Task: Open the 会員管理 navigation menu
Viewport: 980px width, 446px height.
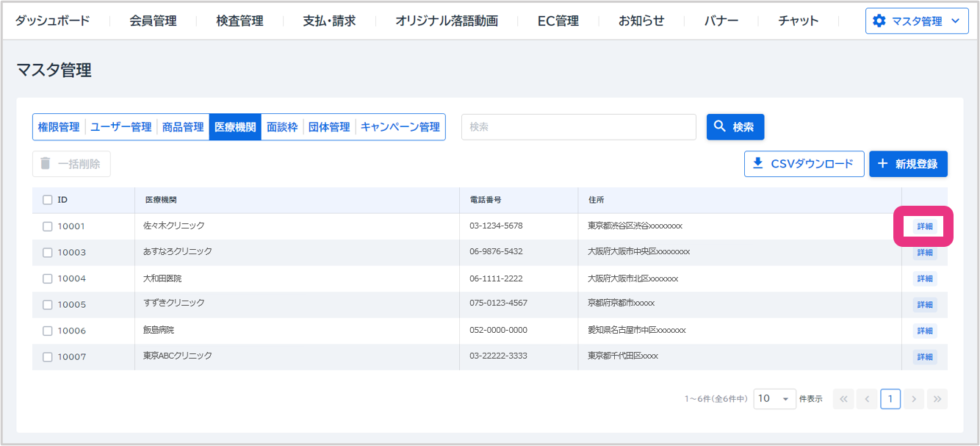Action: pos(153,21)
